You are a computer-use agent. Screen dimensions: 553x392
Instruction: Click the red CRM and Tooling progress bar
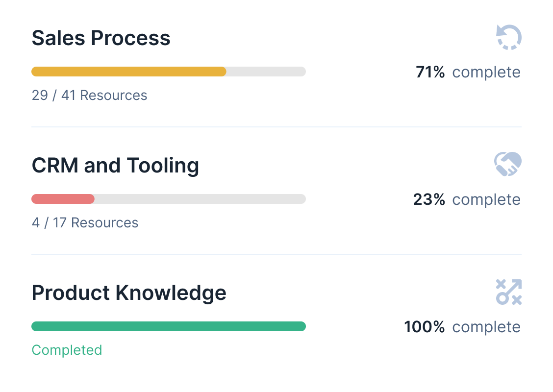(x=63, y=199)
